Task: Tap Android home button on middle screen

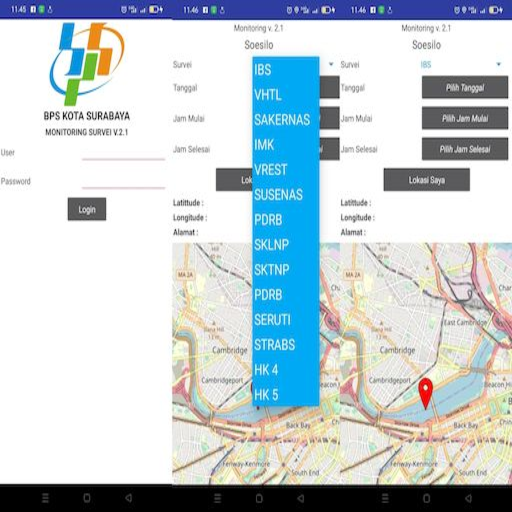Action: pyautogui.click(x=259, y=498)
